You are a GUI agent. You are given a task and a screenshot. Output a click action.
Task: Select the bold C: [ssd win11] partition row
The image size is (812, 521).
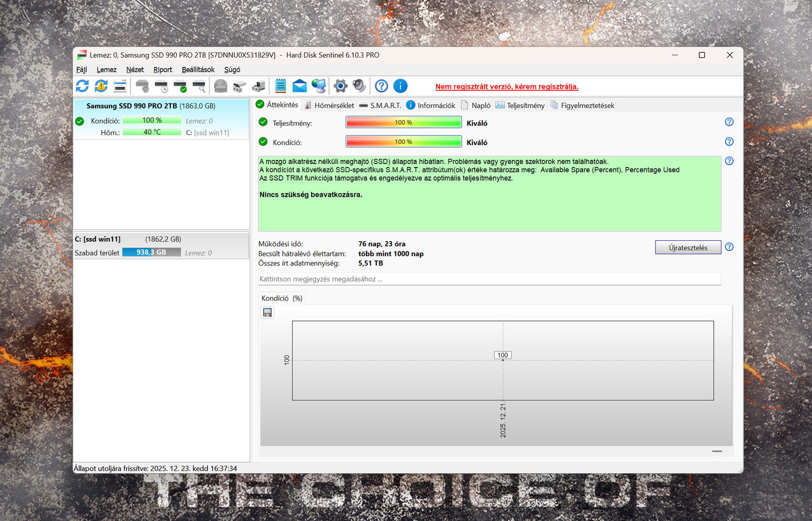pyautogui.click(x=161, y=246)
